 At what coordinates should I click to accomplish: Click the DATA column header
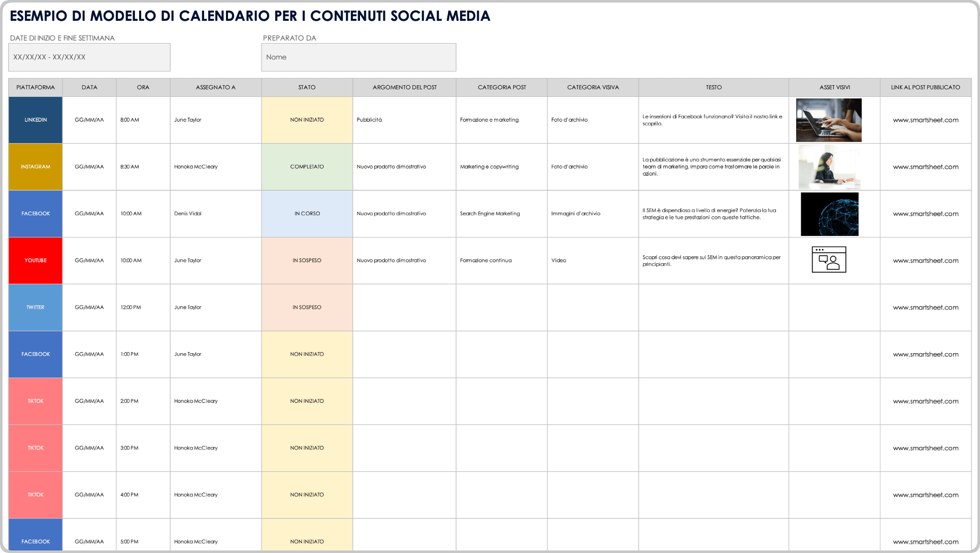(89, 87)
